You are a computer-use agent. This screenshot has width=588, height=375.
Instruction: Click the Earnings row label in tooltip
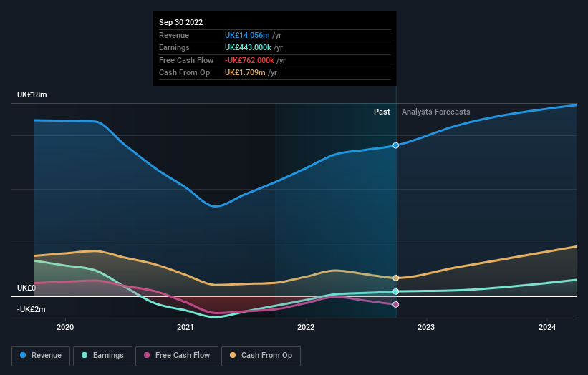[174, 47]
